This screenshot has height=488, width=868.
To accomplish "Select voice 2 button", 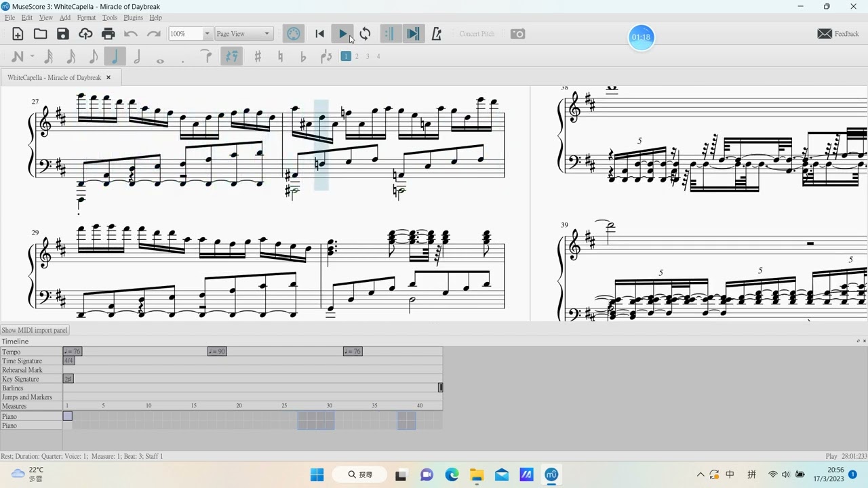I will coord(357,56).
